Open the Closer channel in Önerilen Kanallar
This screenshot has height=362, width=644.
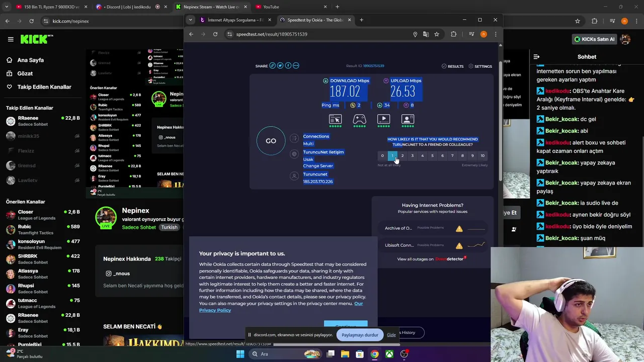pyautogui.click(x=43, y=214)
